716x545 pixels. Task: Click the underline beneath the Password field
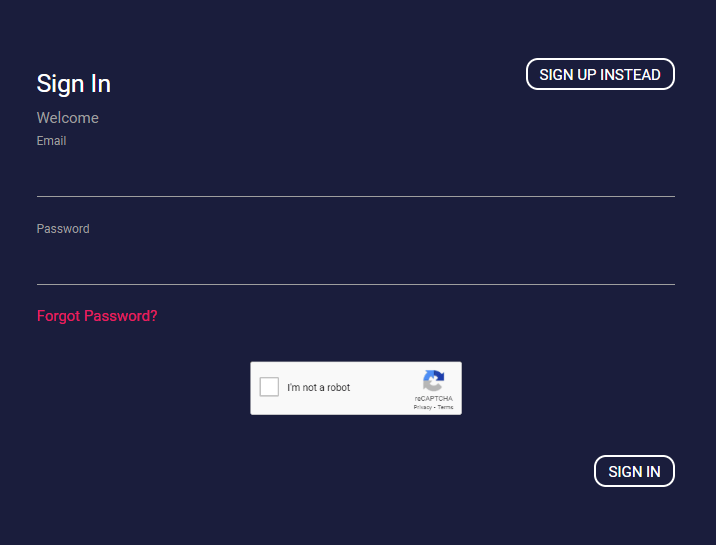tap(356, 284)
